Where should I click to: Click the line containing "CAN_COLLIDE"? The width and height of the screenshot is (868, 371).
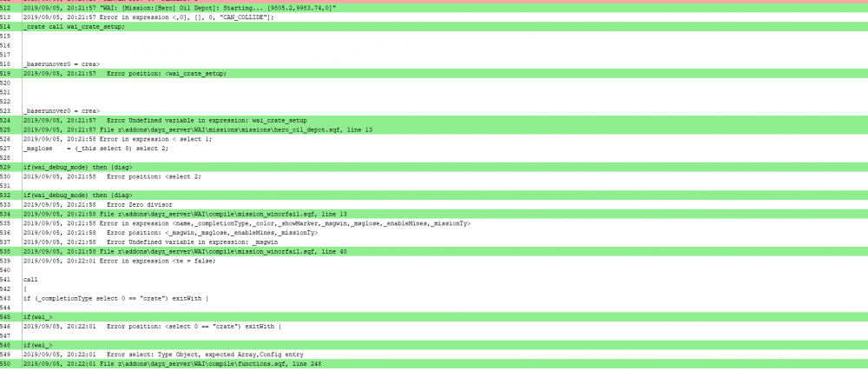tap(148, 17)
